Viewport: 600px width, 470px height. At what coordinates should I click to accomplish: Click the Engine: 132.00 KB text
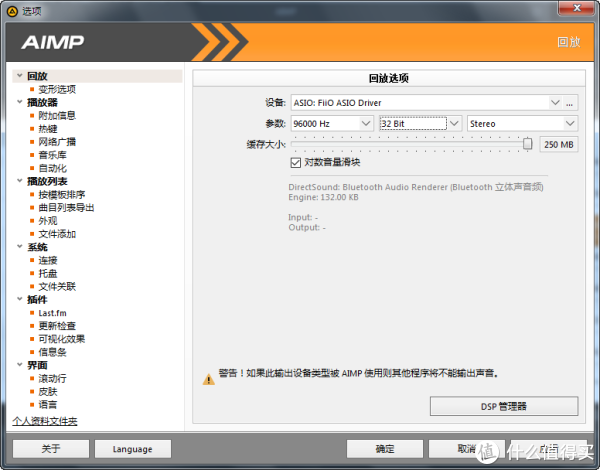[x=323, y=197]
